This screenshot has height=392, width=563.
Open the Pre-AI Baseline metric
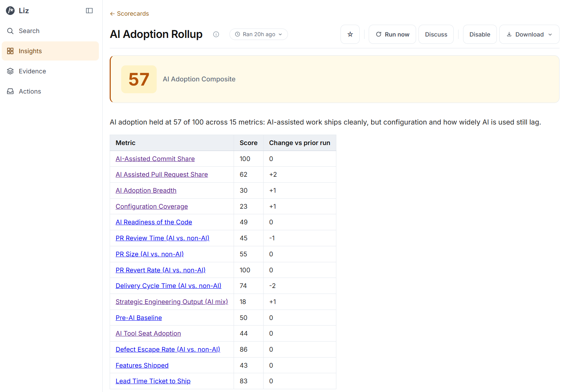pos(139,318)
